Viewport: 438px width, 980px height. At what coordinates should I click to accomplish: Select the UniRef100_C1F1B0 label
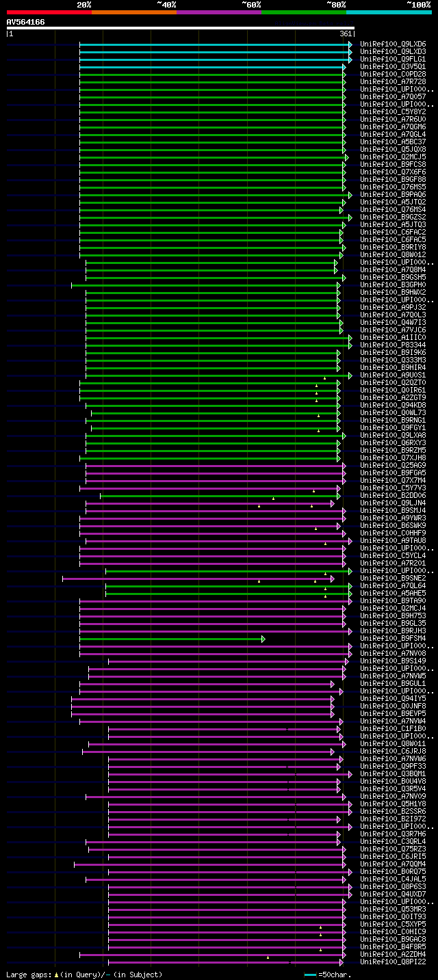(393, 729)
